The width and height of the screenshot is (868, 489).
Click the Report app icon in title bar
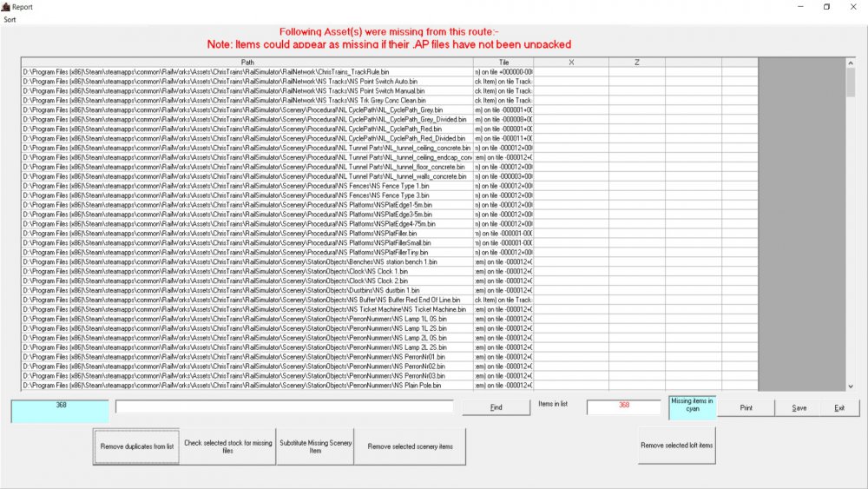pyautogui.click(x=5, y=6)
